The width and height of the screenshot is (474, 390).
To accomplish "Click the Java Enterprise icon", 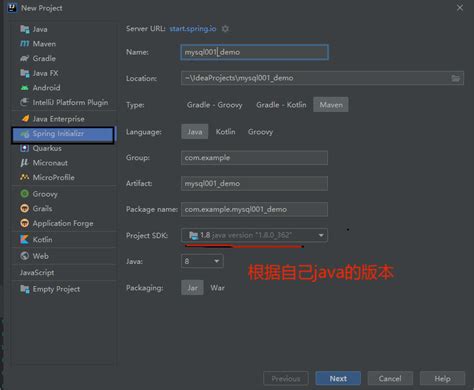I will pos(25,119).
